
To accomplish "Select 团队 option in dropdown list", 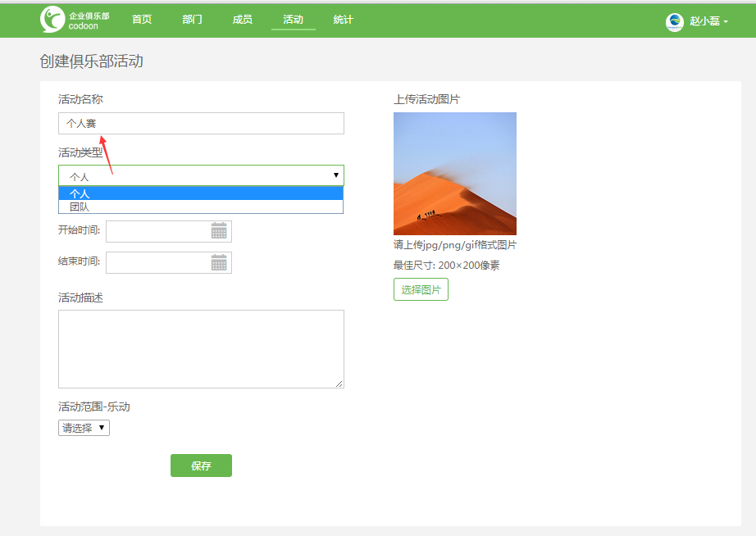I will click(x=201, y=207).
